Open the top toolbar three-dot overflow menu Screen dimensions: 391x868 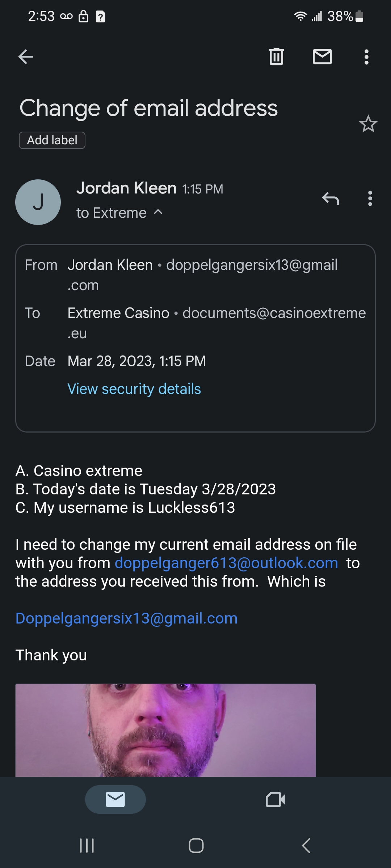[x=366, y=57]
